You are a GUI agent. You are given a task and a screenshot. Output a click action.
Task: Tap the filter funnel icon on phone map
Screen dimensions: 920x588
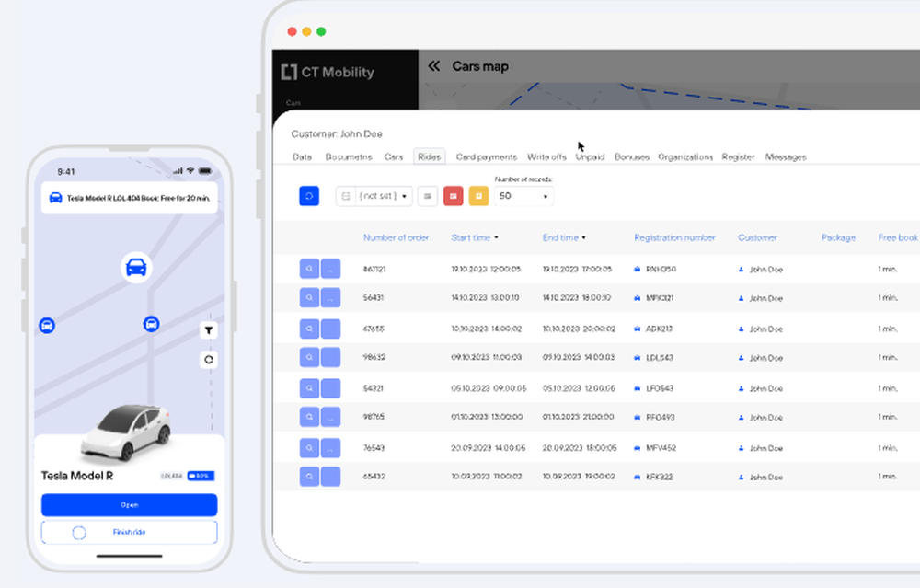point(209,330)
